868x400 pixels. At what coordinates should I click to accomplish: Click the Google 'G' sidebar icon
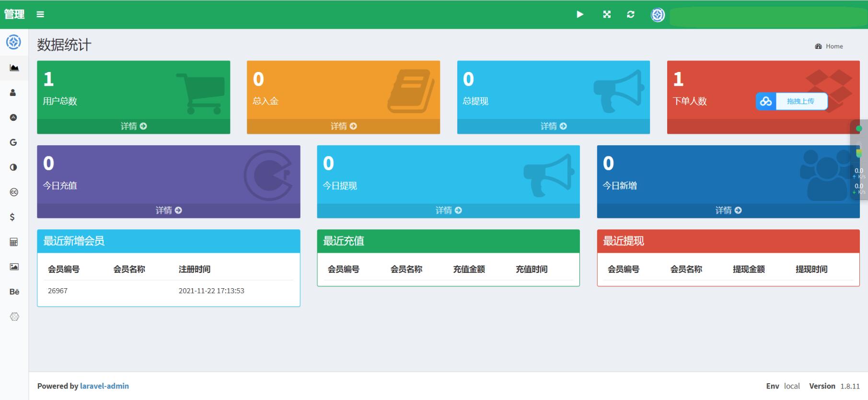13,142
